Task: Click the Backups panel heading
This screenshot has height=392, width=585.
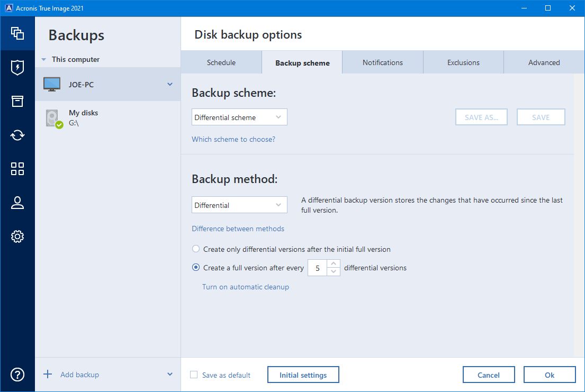Action: coord(76,35)
